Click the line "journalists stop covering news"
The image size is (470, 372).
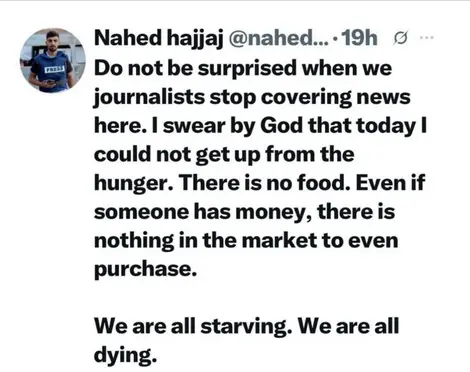point(252,98)
